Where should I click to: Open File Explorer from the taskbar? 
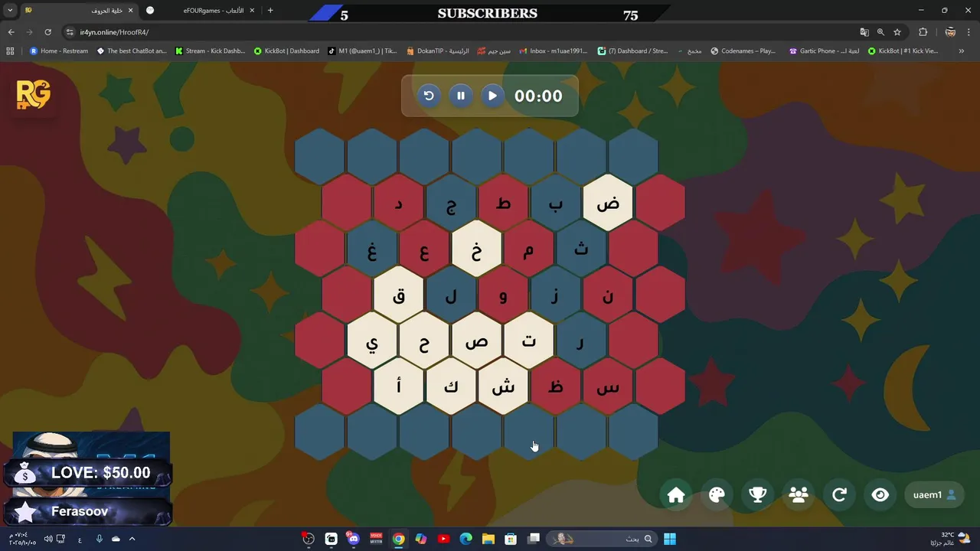[488, 539]
